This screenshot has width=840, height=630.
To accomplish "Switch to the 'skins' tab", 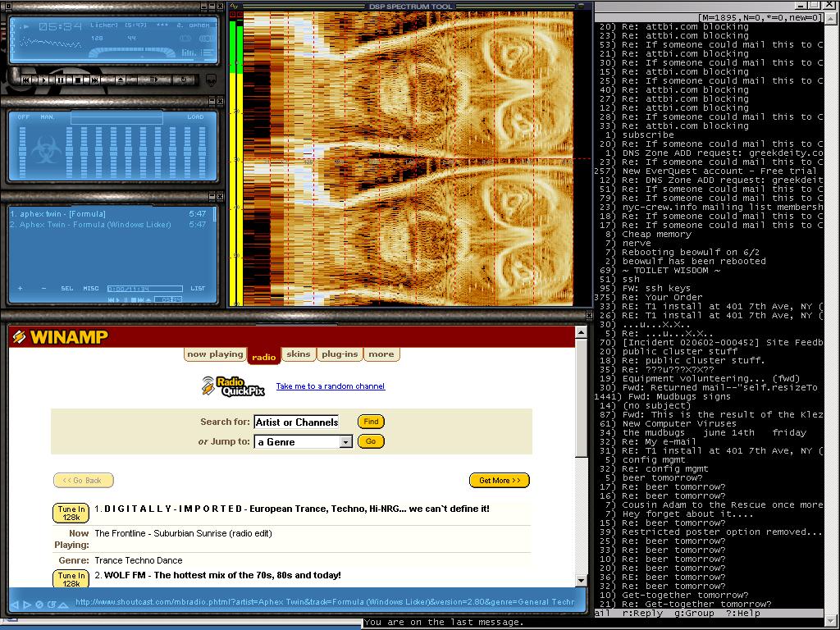I will tap(299, 354).
